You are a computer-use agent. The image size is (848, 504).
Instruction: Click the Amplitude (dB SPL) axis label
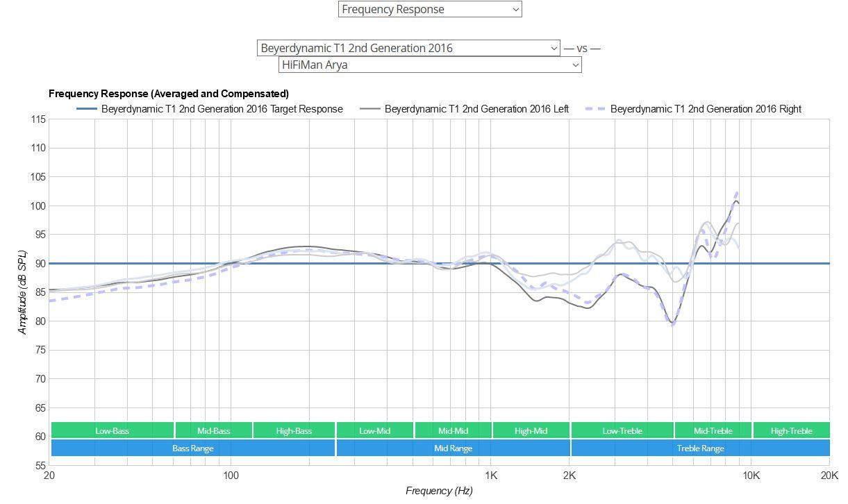[x=22, y=294]
